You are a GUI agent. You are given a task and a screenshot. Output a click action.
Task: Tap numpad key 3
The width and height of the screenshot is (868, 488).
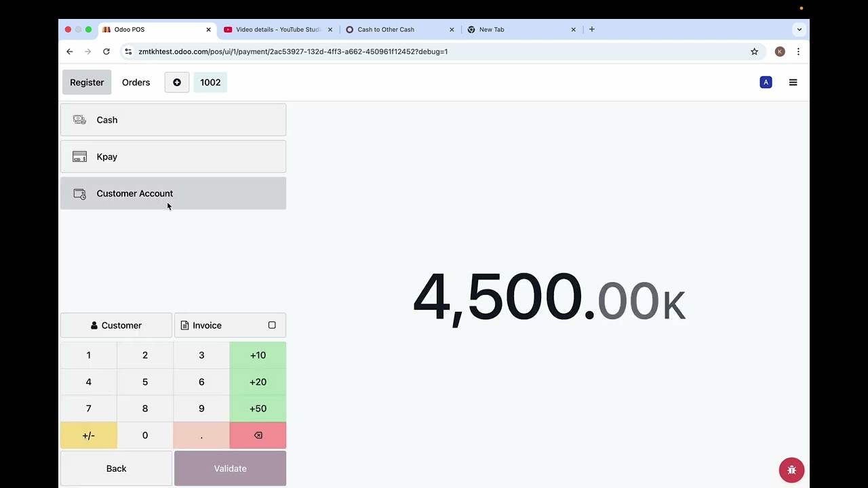(x=201, y=355)
